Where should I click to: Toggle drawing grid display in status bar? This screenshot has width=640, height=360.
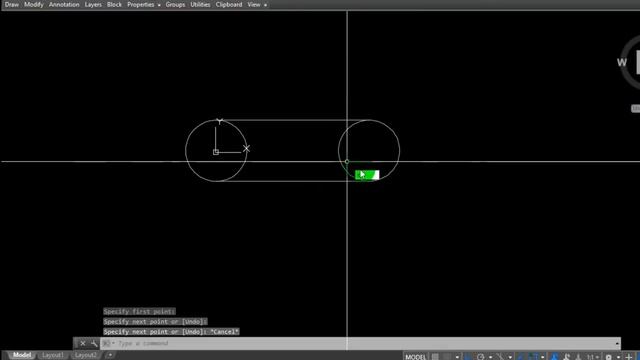(x=435, y=357)
